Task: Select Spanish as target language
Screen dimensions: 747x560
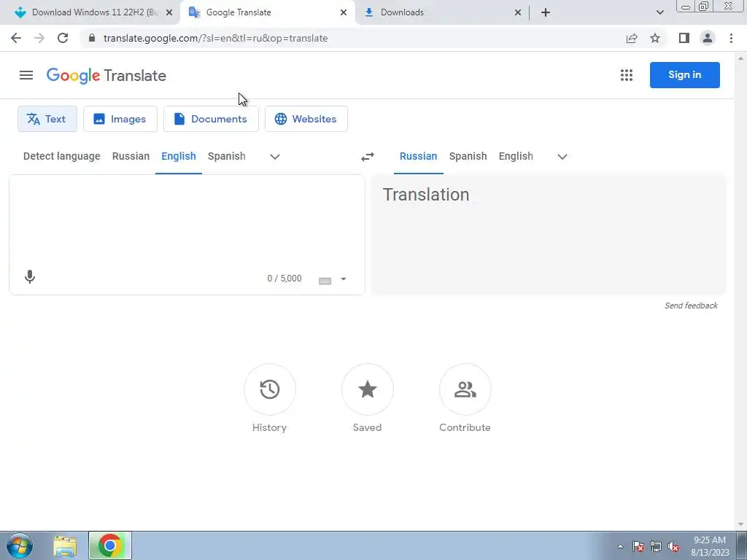Action: tap(468, 156)
